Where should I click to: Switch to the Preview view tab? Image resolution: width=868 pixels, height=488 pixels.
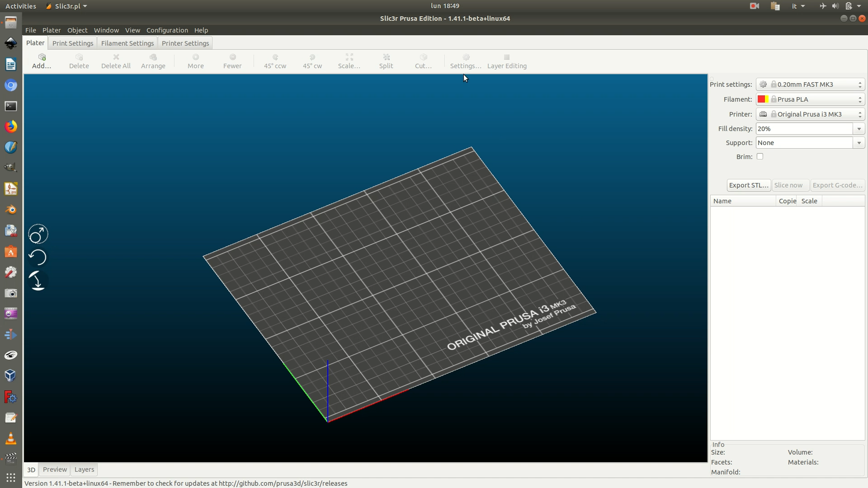[x=55, y=469]
